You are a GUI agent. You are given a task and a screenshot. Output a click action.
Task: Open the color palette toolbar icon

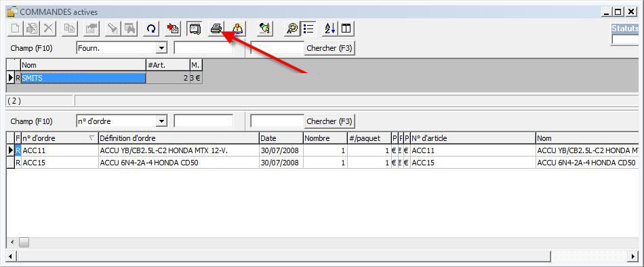click(x=291, y=28)
